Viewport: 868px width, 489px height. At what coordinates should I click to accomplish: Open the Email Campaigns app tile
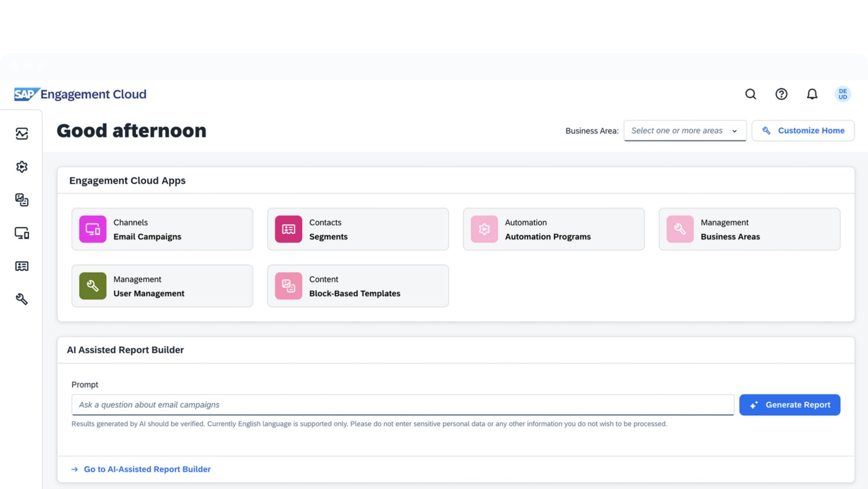tap(162, 229)
